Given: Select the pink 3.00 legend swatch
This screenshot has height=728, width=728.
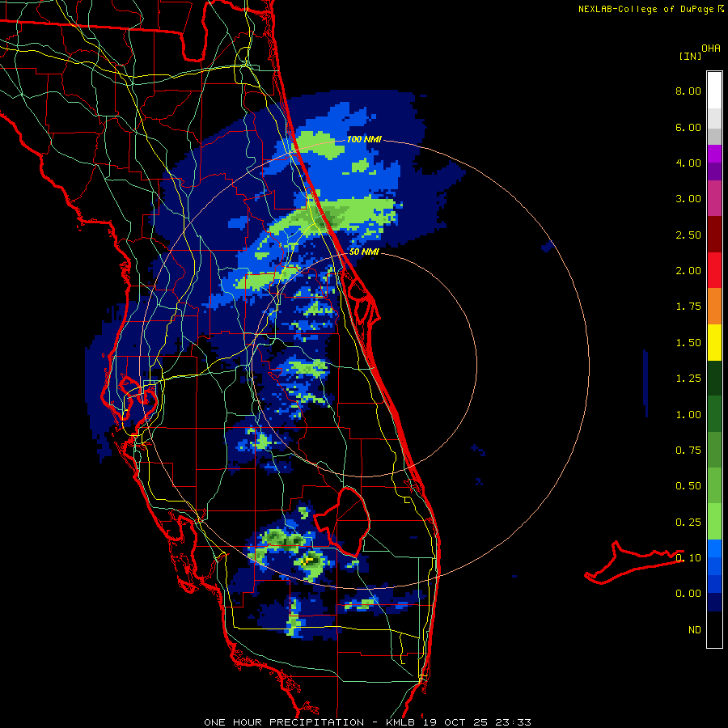Looking at the screenshot, I should pyautogui.click(x=714, y=199).
